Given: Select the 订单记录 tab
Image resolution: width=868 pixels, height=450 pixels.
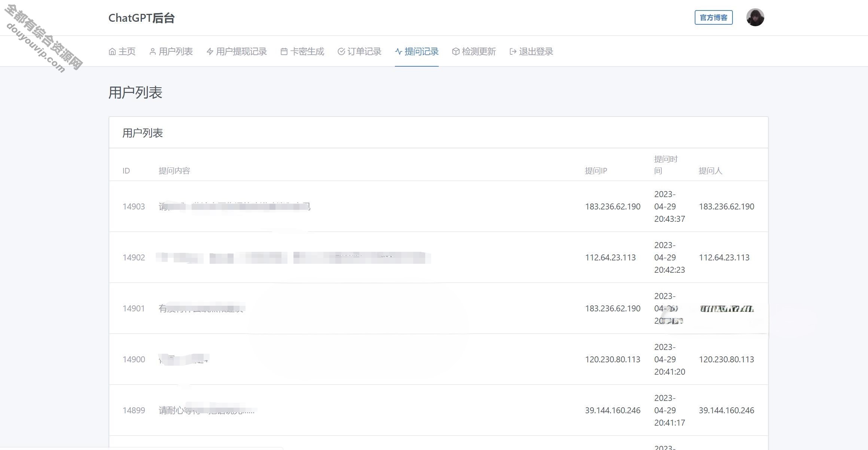Looking at the screenshot, I should click(359, 52).
